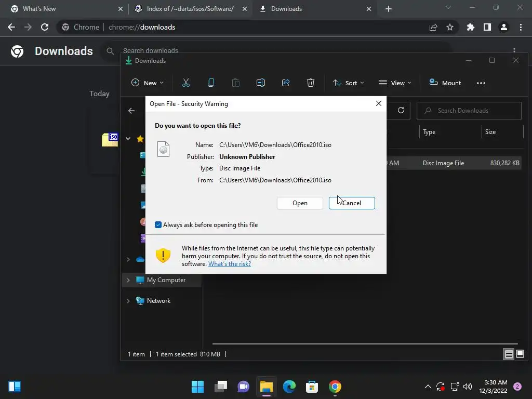Viewport: 532px width, 399px height.
Task: Click Open in the Security Warning dialog
Action: [300, 203]
